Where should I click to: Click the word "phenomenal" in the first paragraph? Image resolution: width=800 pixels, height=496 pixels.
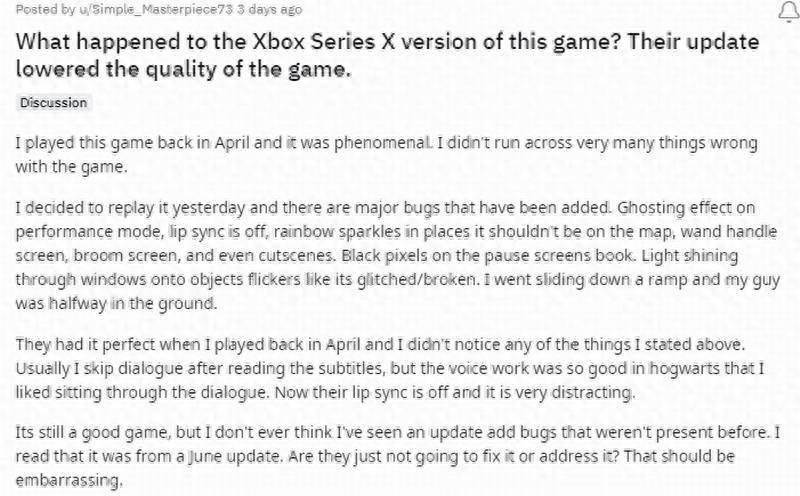382,143
